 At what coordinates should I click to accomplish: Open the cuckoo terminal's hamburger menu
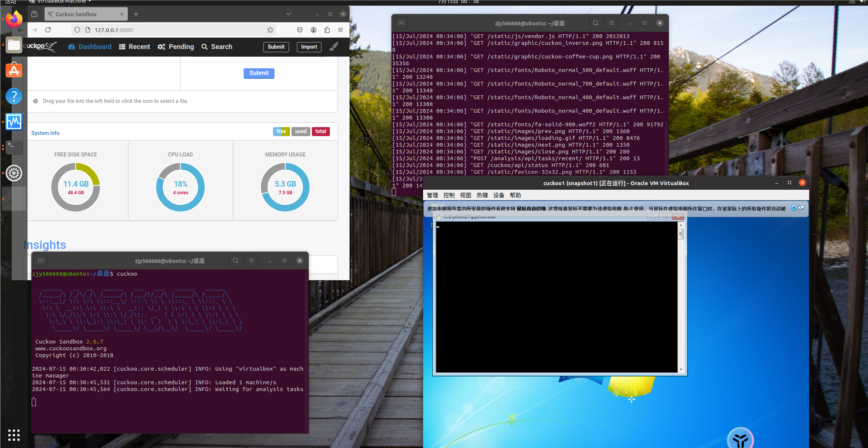pyautogui.click(x=252, y=261)
